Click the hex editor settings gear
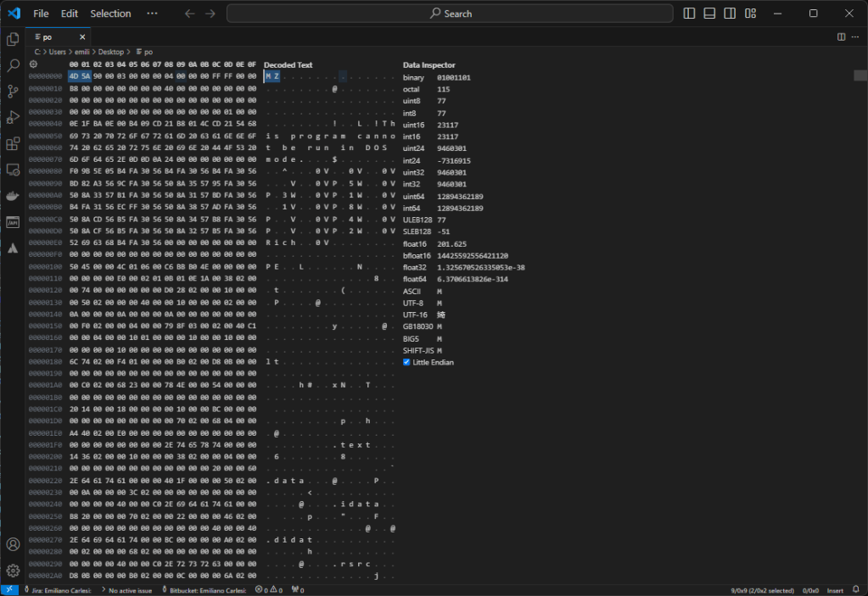 click(x=34, y=64)
